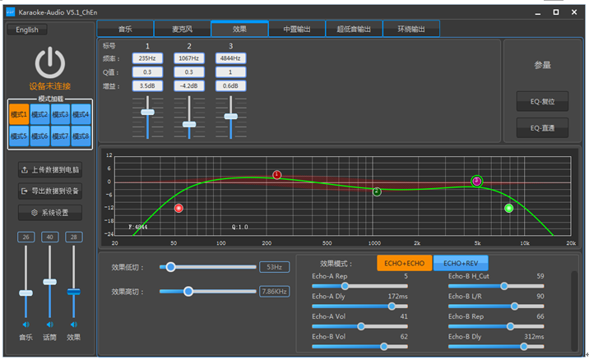589x364 pixels.
Task: Click the 效果低切 value field 53Hz
Action: [274, 267]
